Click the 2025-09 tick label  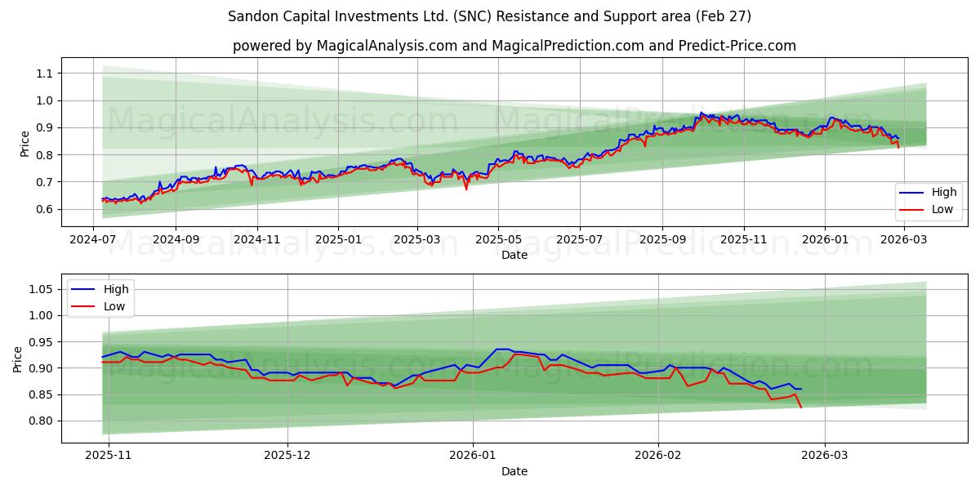[x=662, y=240]
